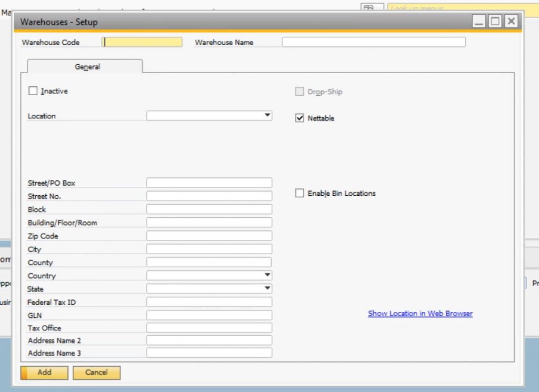The height and width of the screenshot is (392, 539).
Task: Click the Address Name 2 field
Action: [x=209, y=340]
